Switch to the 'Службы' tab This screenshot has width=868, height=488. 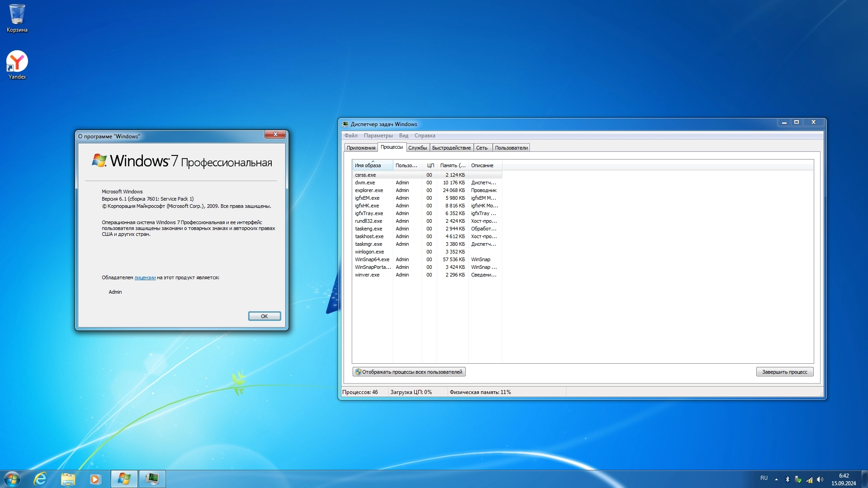tap(417, 148)
